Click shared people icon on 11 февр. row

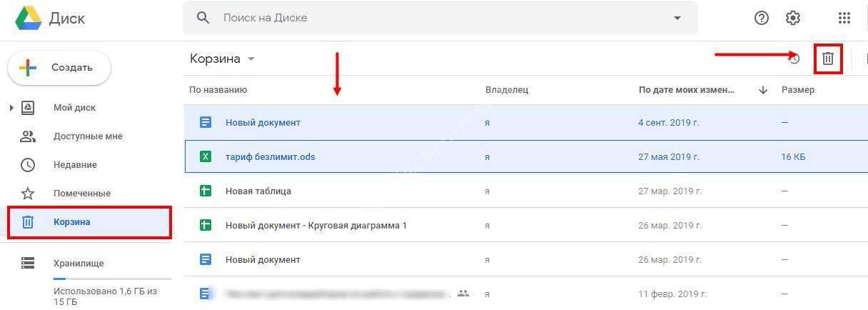click(x=463, y=293)
